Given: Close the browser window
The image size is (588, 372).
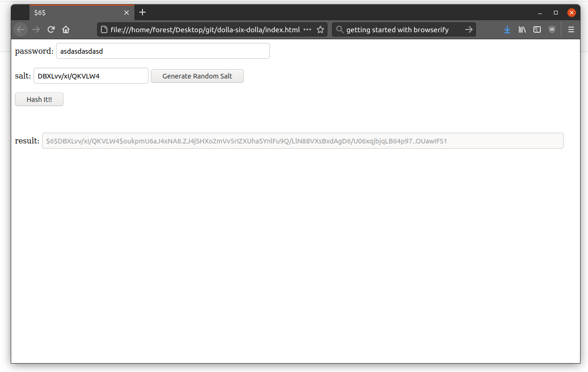Looking at the screenshot, I should click(571, 13).
